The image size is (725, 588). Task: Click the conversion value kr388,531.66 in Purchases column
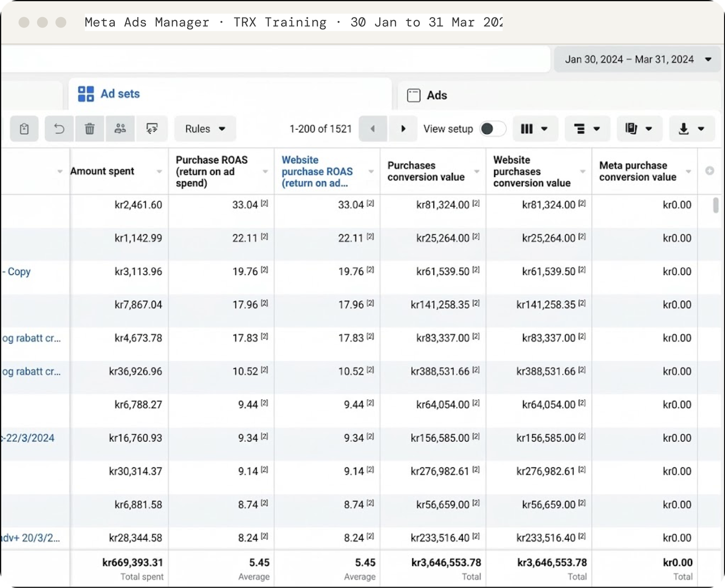(440, 372)
